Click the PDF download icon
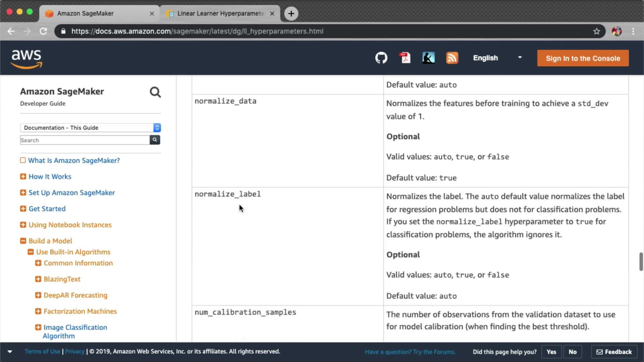The height and width of the screenshot is (362, 644). [405, 58]
